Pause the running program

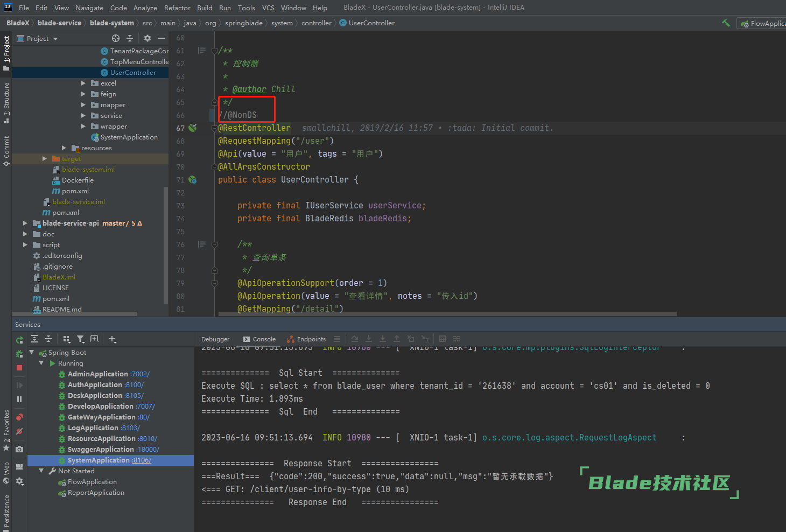19,399
